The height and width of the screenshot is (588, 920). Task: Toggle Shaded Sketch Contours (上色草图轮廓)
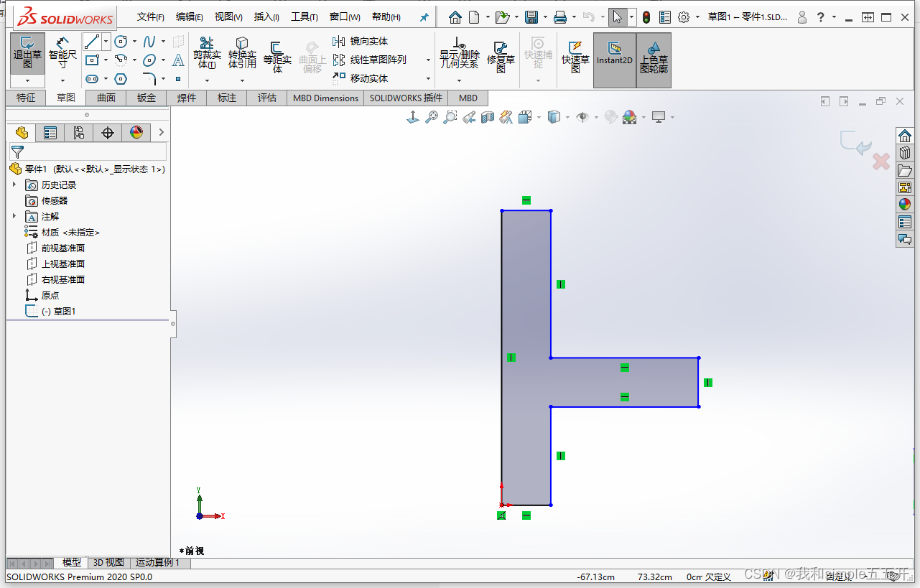tap(654, 60)
